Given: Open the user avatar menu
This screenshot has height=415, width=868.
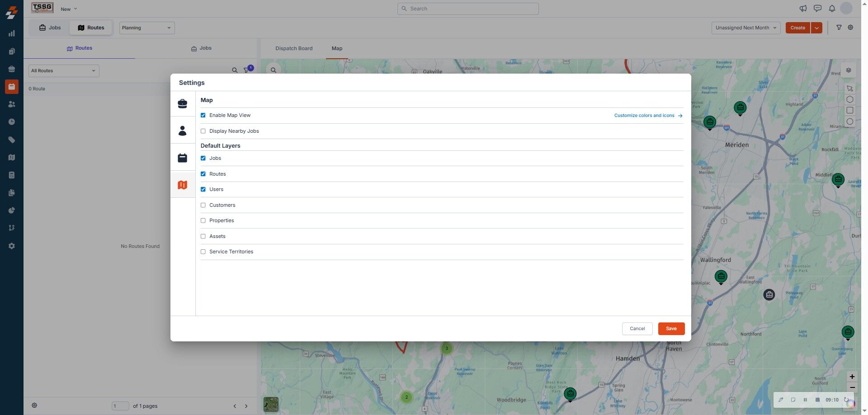Looking at the screenshot, I should click(846, 8).
